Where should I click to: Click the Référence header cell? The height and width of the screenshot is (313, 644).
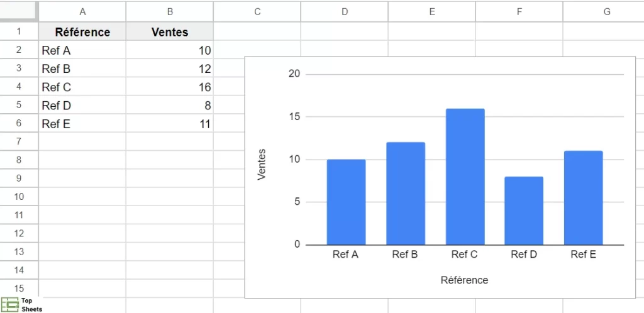pos(82,32)
